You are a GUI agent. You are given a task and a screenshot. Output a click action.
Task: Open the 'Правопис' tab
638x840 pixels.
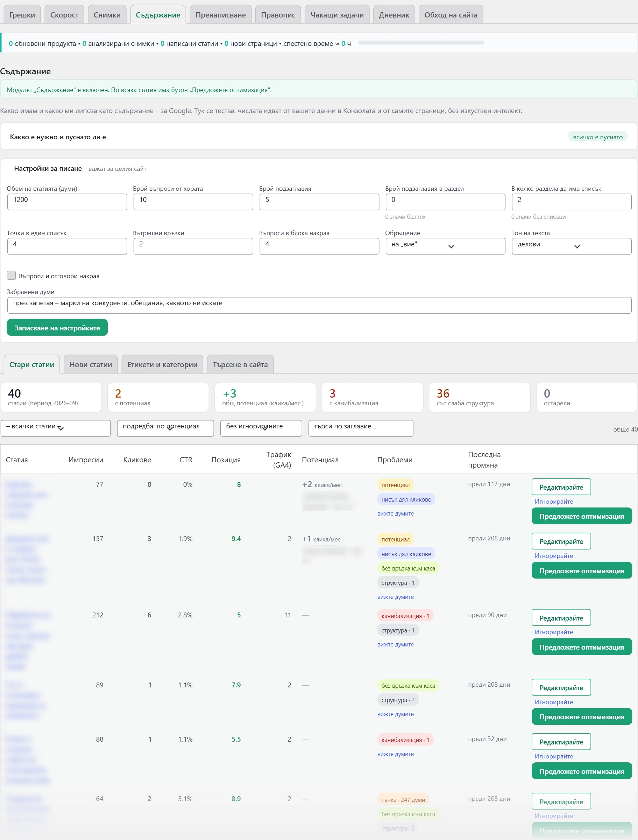[x=278, y=15]
